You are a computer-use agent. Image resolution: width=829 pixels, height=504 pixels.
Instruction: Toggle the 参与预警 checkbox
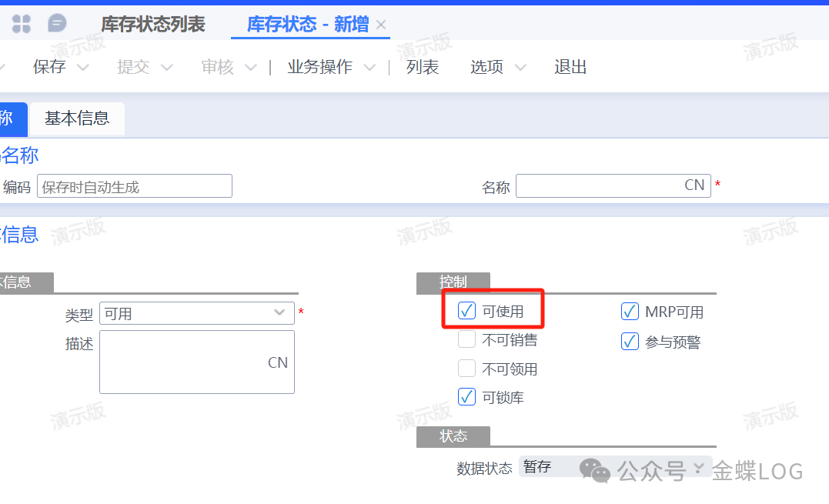pyautogui.click(x=630, y=342)
